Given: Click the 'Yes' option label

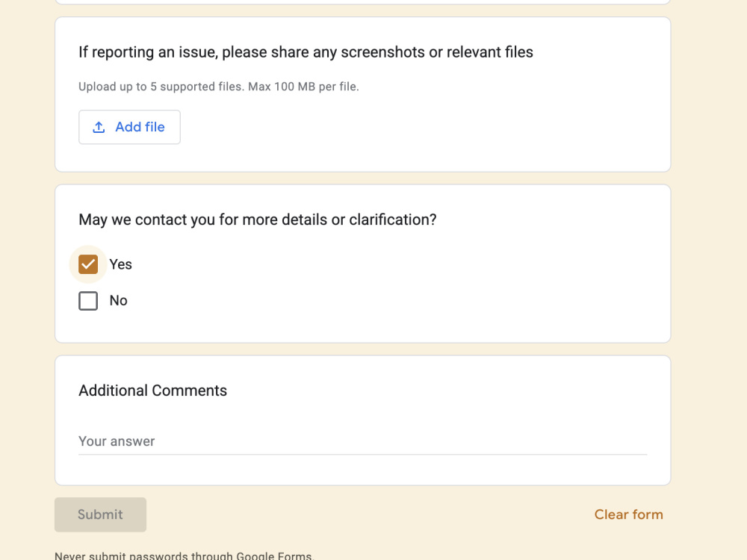Looking at the screenshot, I should click(120, 264).
